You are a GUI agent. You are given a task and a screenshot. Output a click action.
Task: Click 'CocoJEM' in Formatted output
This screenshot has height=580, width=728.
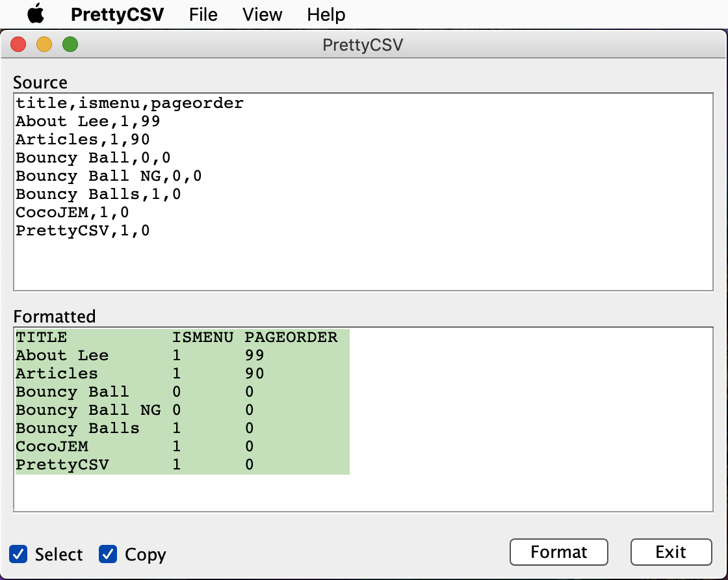tap(52, 446)
